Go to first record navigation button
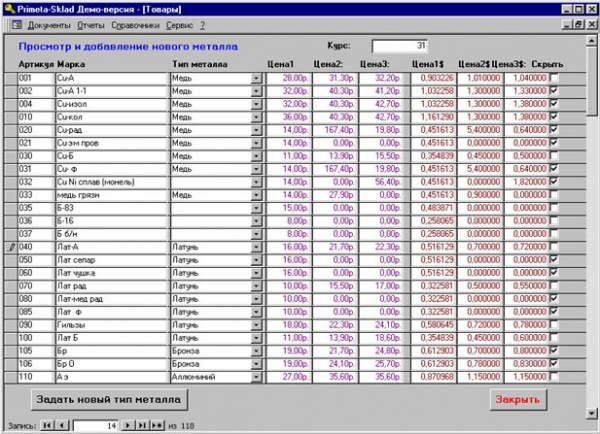The width and height of the screenshot is (600, 434). (47, 425)
